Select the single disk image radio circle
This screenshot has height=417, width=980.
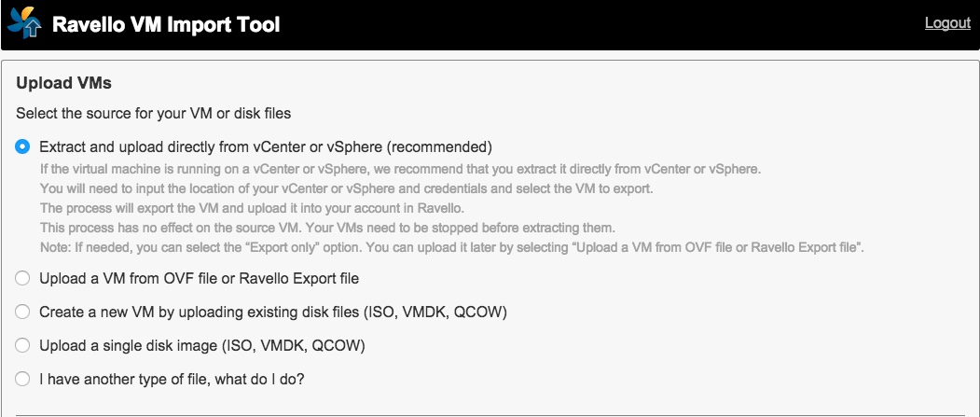pyautogui.click(x=22, y=345)
